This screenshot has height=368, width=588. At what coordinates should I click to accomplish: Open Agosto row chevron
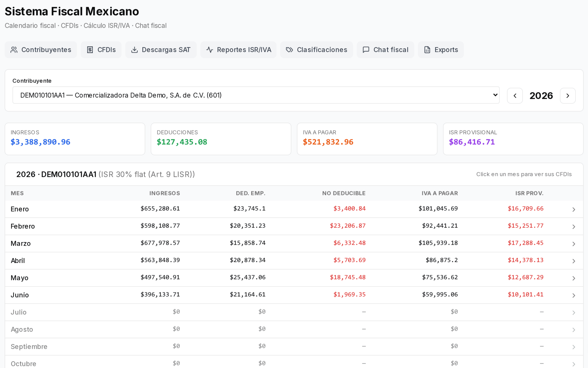coord(574,330)
